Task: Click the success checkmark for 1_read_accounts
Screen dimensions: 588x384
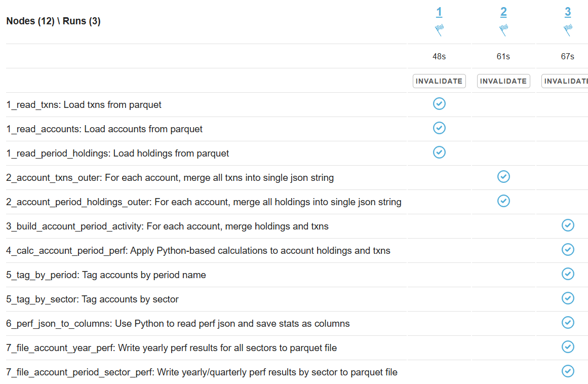Action: 439,128
